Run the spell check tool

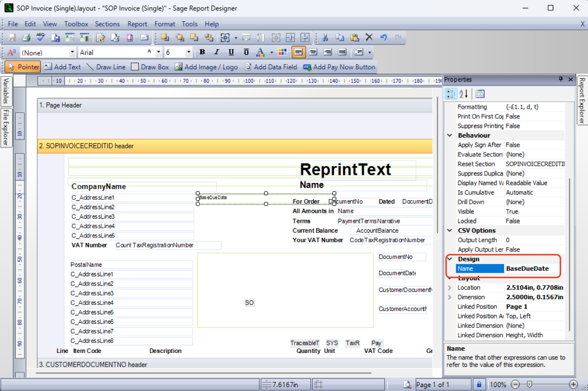click(x=40, y=37)
